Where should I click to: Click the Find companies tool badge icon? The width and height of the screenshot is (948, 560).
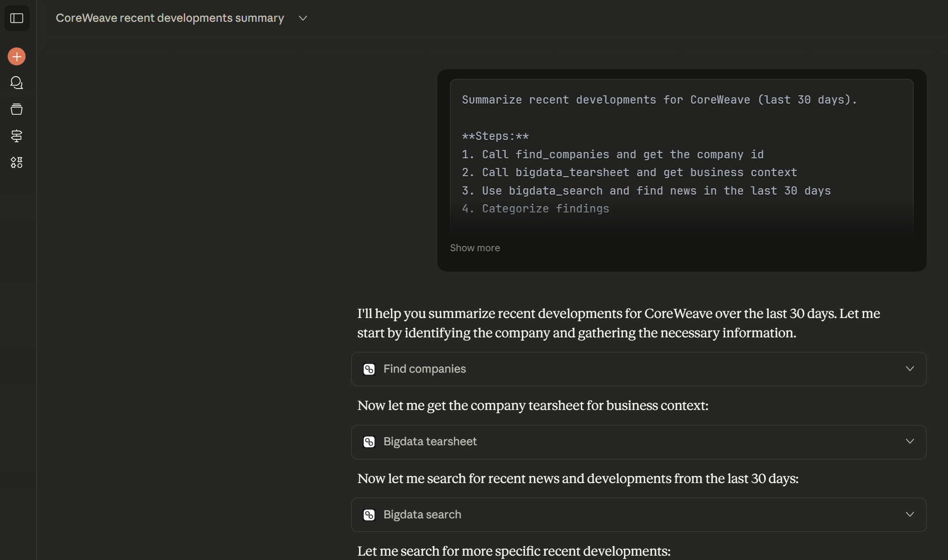coord(369,369)
